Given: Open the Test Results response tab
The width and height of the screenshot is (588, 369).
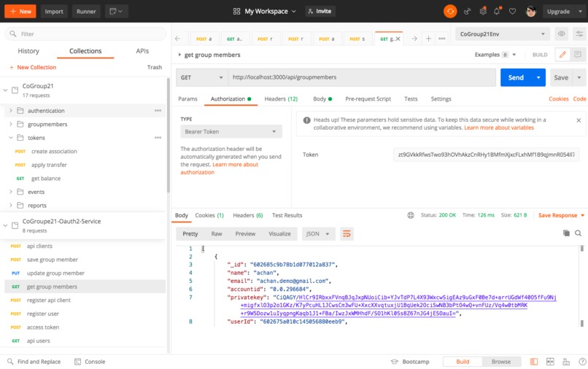Looking at the screenshot, I should (x=287, y=215).
